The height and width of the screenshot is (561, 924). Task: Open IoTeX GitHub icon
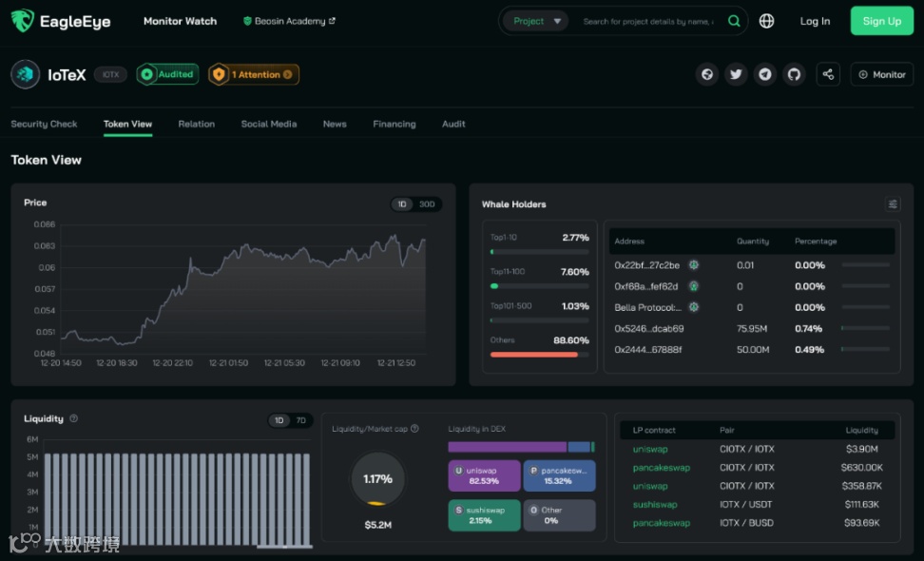pos(794,74)
